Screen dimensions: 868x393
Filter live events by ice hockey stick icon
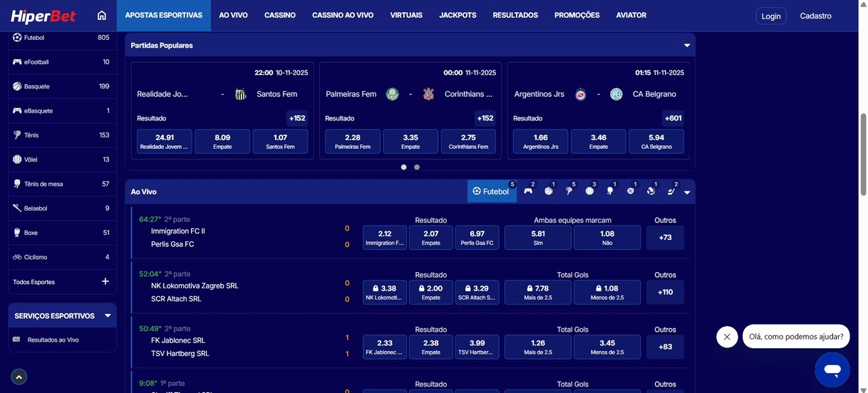tap(671, 191)
